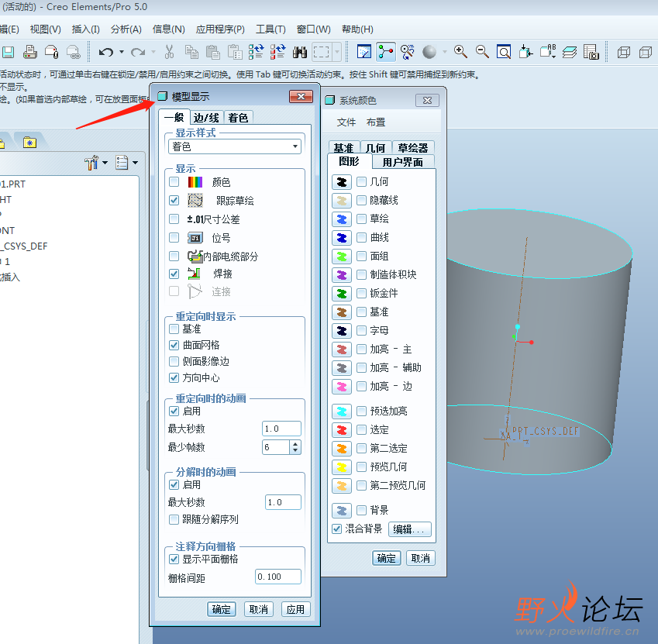Open the 分析(A) menu

(126, 29)
